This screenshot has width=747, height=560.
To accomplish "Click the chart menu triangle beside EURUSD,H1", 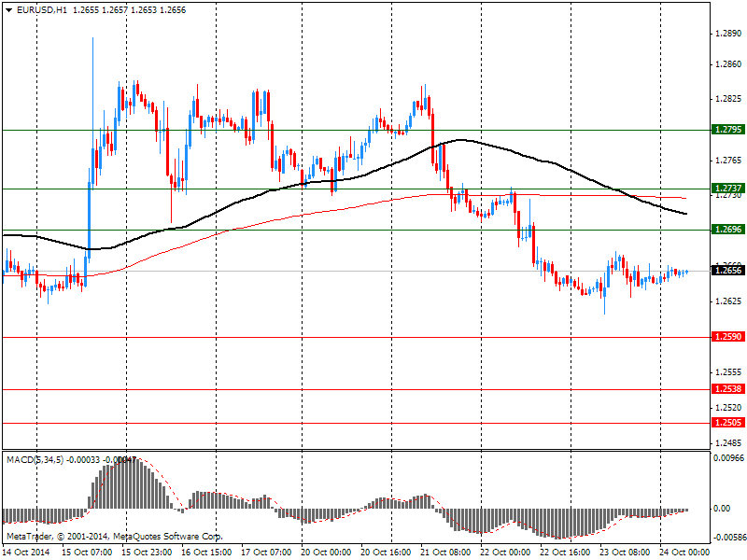I will click(x=9, y=10).
